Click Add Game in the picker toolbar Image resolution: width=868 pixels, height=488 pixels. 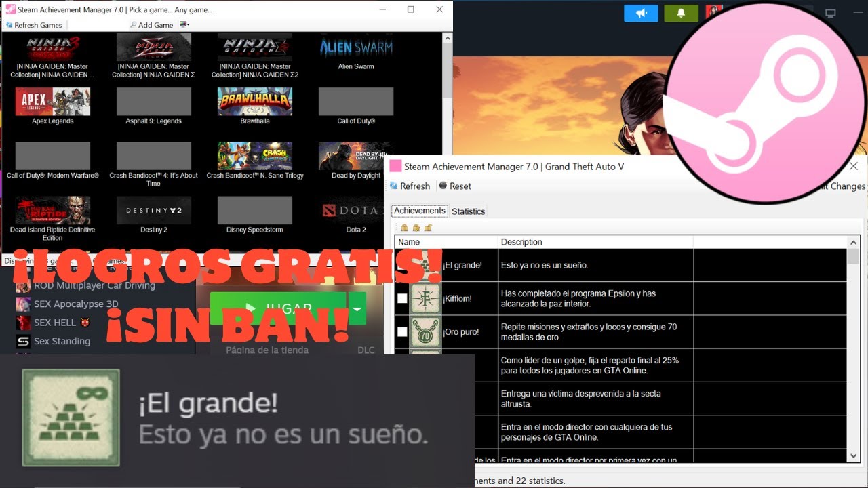pos(151,25)
